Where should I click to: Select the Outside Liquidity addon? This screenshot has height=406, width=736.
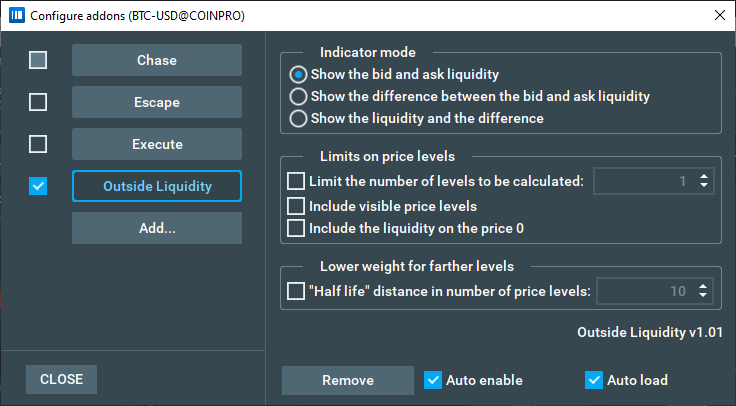pos(157,186)
